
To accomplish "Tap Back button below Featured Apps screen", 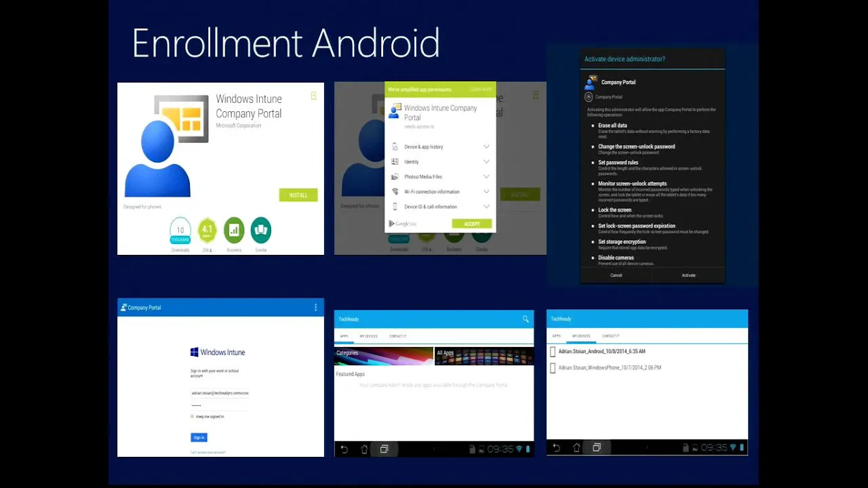I will click(344, 449).
